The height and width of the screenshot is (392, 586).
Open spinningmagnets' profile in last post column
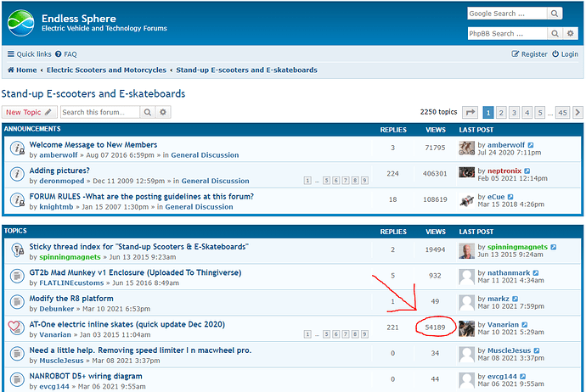click(517, 247)
